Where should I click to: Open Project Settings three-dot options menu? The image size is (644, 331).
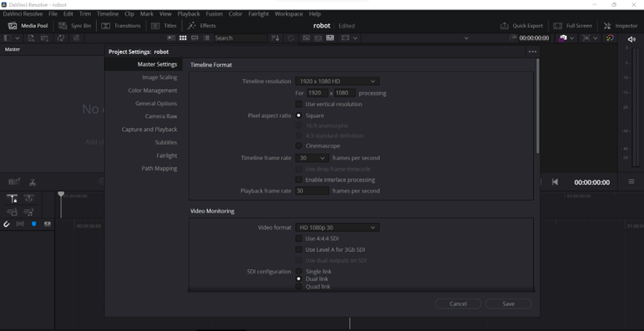(532, 51)
